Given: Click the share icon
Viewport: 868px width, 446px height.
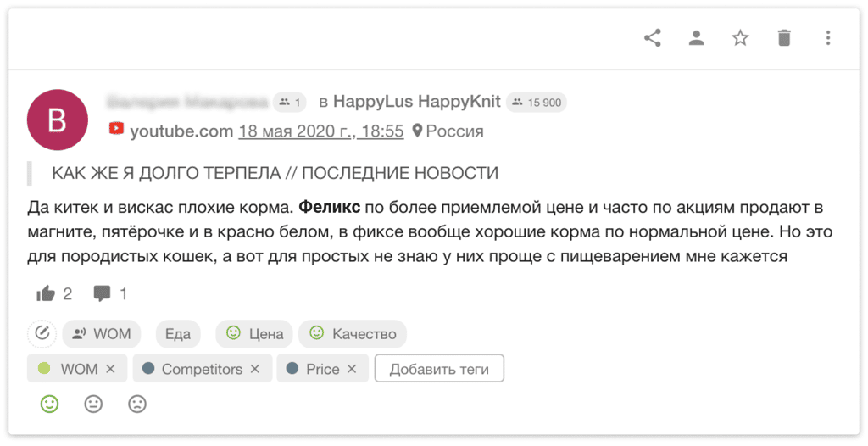Looking at the screenshot, I should tap(653, 37).
